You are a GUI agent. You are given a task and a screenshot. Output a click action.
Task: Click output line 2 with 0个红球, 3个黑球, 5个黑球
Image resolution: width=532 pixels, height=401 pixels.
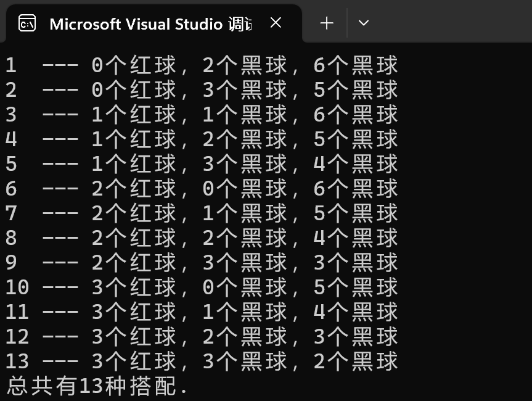click(x=202, y=89)
